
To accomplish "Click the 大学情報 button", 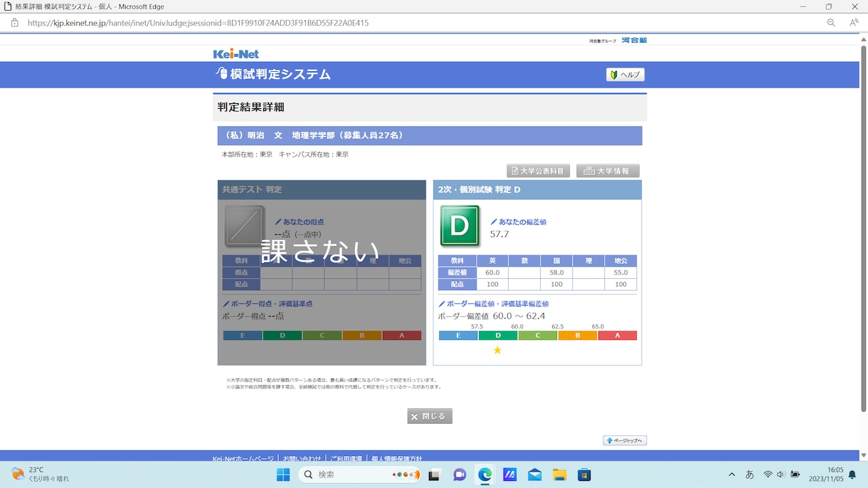I will click(x=608, y=171).
